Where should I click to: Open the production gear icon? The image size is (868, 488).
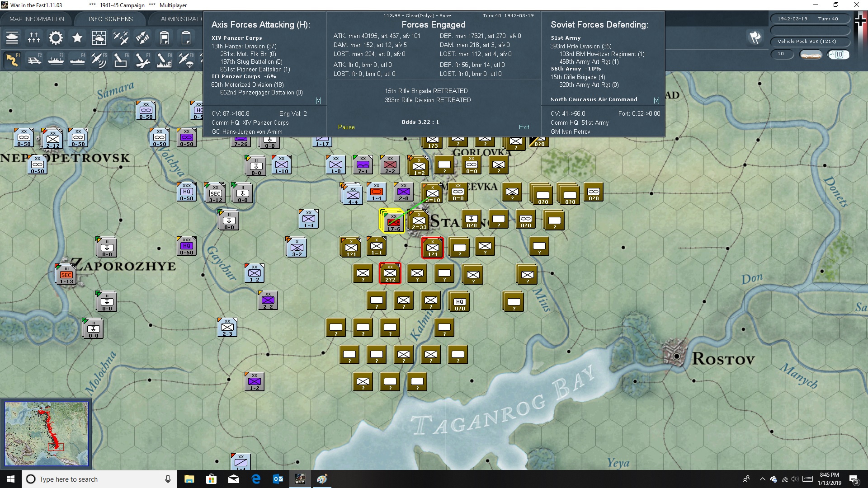[56, 38]
